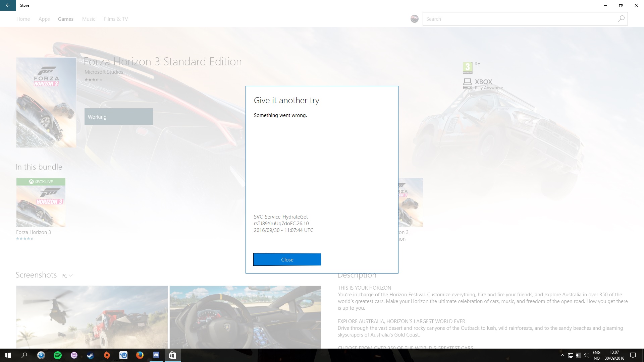This screenshot has height=362, width=644.
Task: Click the '2016/09/30 - 11:07:44 UTC' timestamp
Action: click(x=283, y=230)
